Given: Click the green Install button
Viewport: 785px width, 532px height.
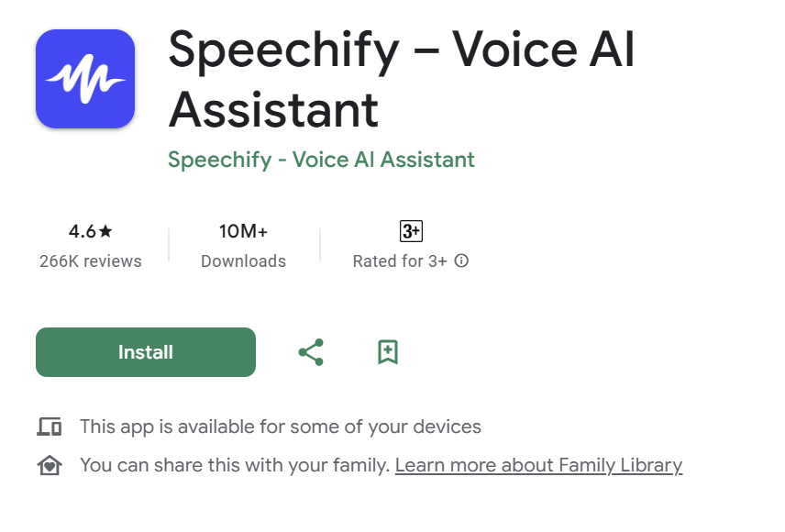Looking at the screenshot, I should point(146,352).
